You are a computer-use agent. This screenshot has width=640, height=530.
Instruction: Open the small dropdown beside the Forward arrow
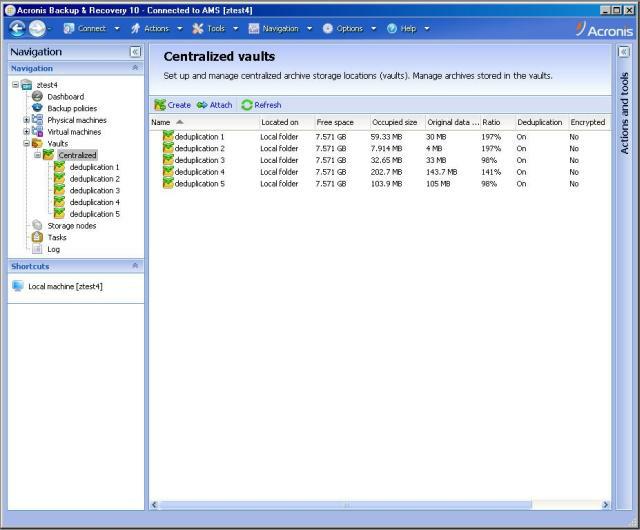[x=49, y=29]
